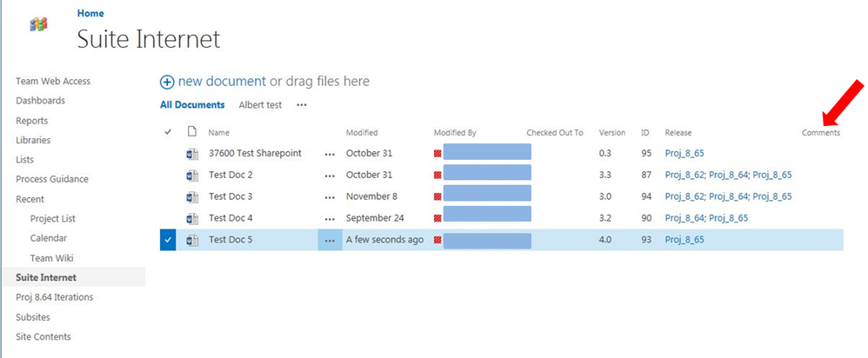Click Word file icon beside Test Doc 3
Viewport: 868px width, 358px height.
[192, 197]
